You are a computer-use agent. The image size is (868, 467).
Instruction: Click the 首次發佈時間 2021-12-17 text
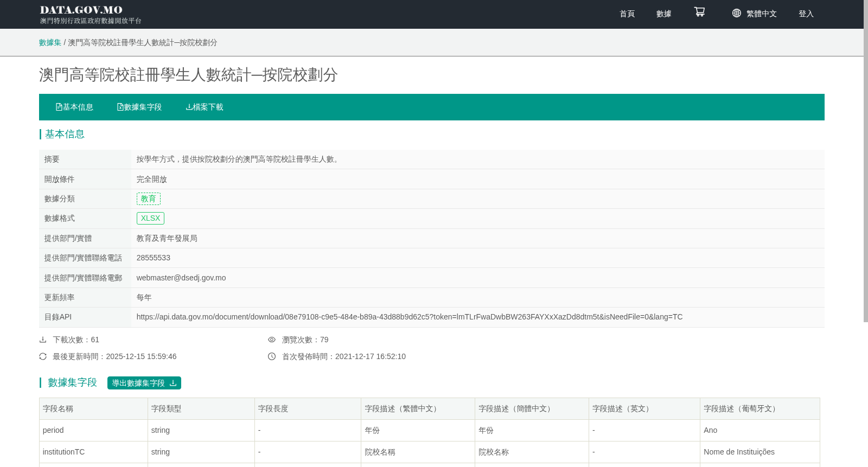click(x=344, y=356)
